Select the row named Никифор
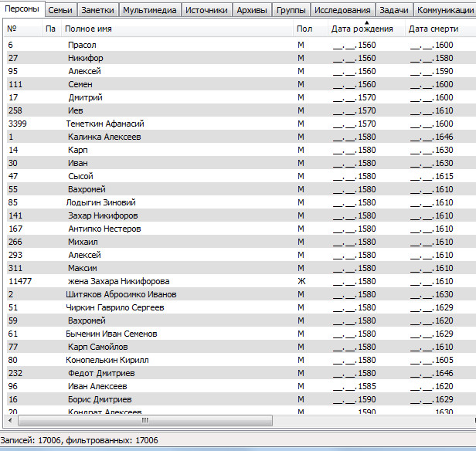 [x=240, y=58]
